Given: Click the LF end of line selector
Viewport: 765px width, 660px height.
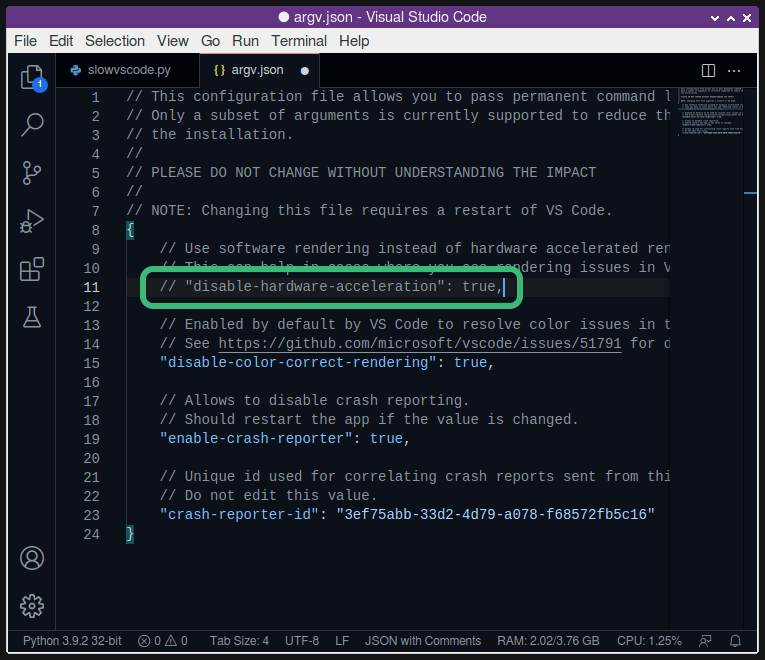Looking at the screenshot, I should [x=342, y=640].
